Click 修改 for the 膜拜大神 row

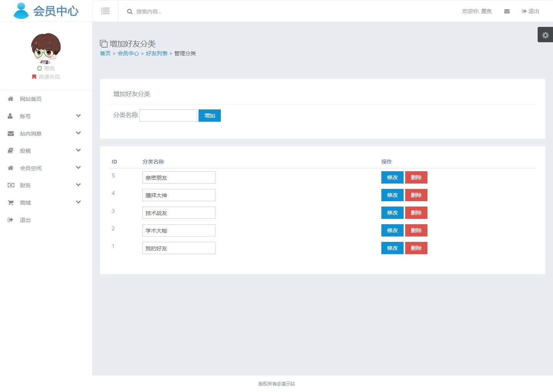tap(392, 195)
